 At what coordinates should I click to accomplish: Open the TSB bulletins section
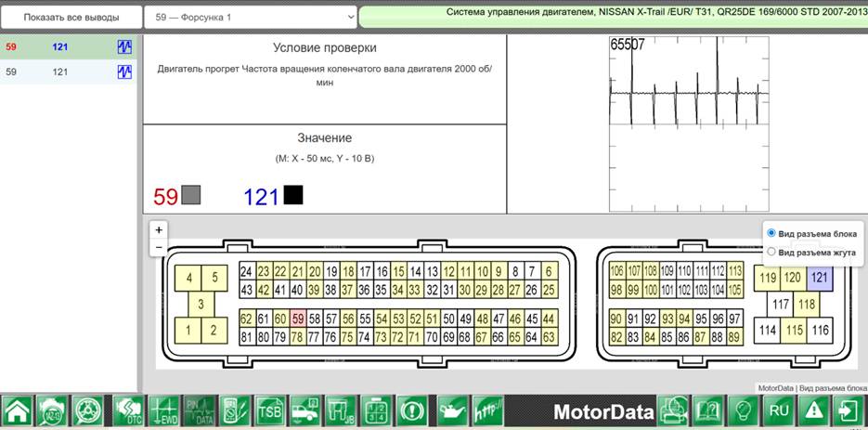[270, 411]
